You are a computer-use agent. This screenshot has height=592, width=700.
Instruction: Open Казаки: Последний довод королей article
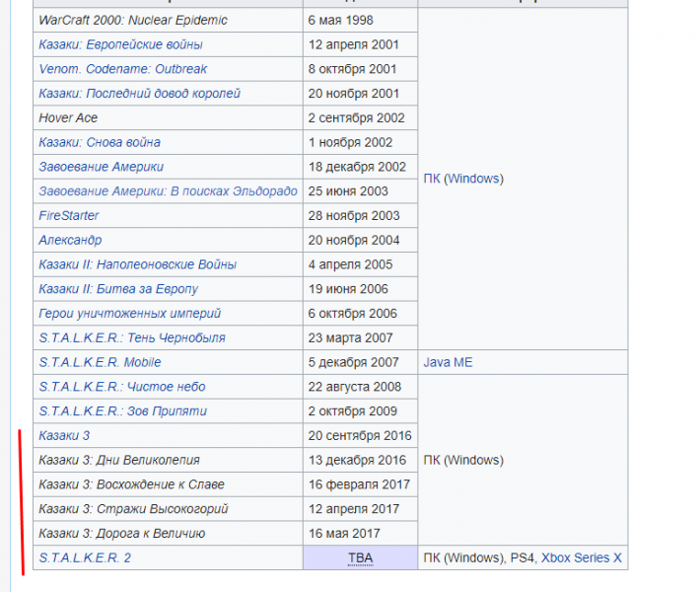tap(139, 94)
